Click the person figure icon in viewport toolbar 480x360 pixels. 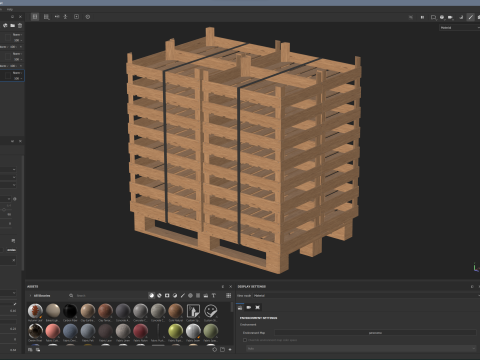click(66, 17)
